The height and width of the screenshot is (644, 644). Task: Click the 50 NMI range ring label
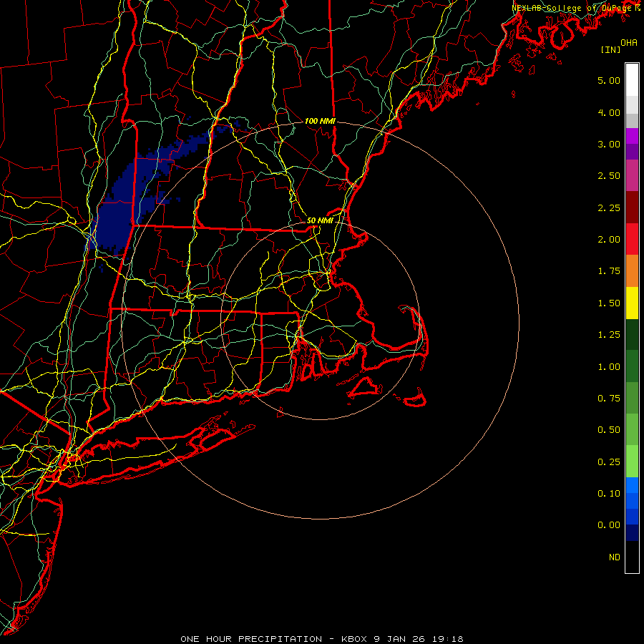(320, 220)
